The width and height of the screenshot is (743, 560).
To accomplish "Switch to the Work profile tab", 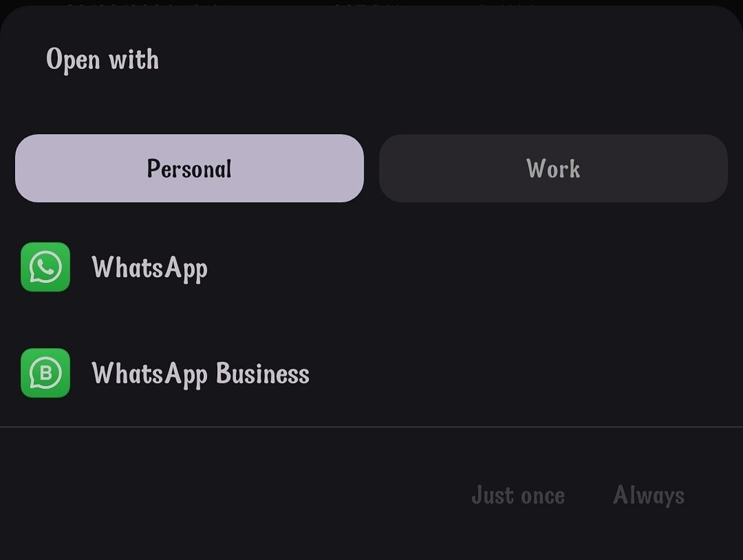I will [553, 168].
